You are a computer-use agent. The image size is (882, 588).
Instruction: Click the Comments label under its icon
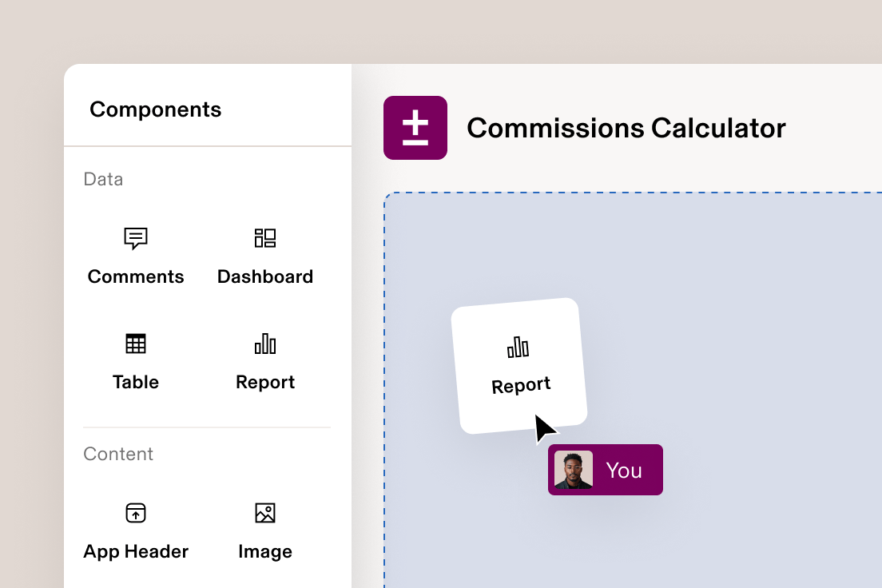pyautogui.click(x=136, y=277)
